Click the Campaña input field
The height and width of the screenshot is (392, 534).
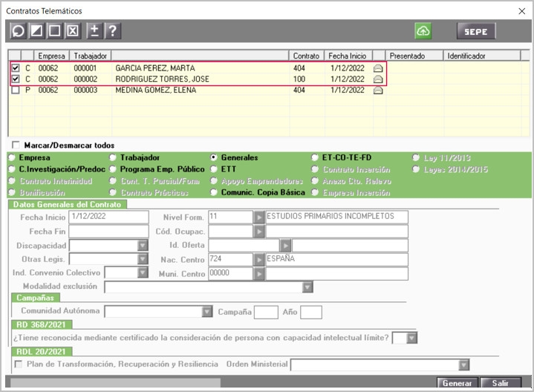[x=267, y=312]
